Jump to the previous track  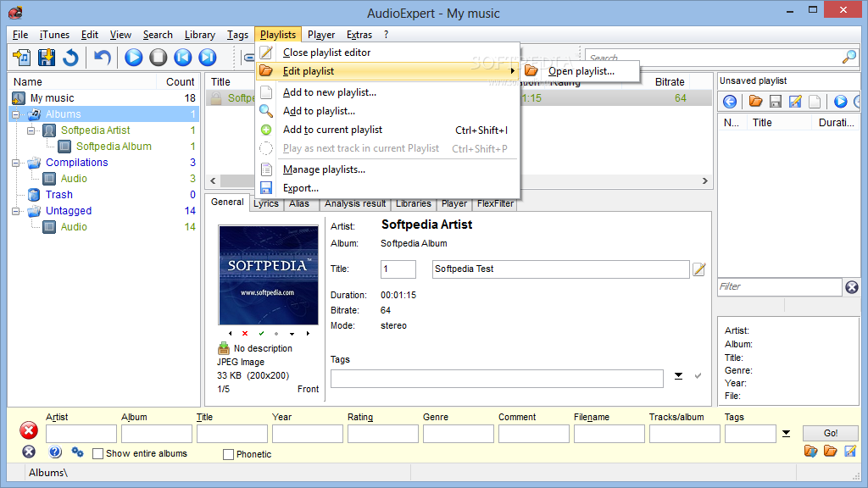click(x=183, y=58)
